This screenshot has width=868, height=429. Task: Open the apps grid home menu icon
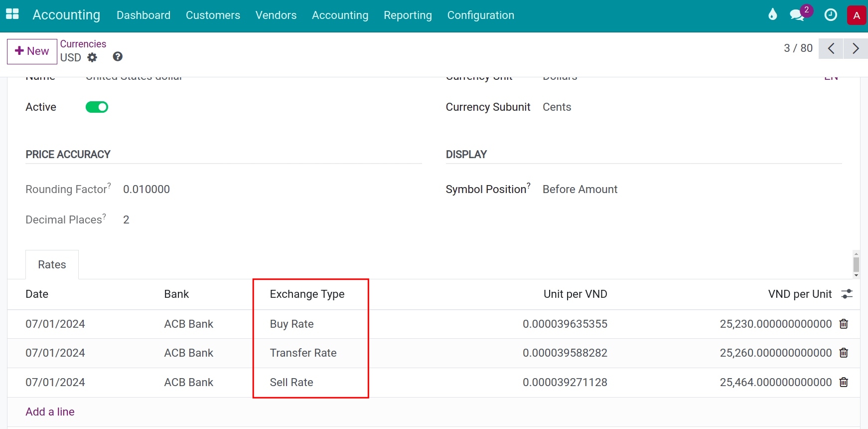coord(12,14)
